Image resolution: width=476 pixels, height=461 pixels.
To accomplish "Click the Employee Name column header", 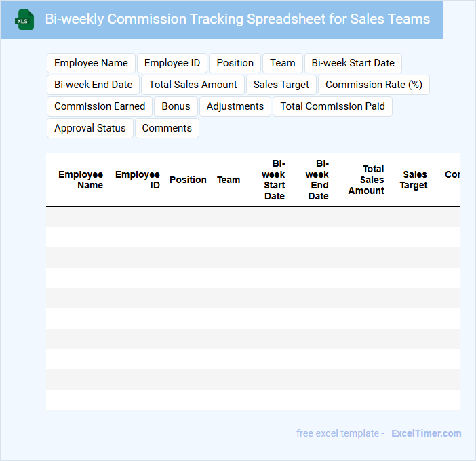I will tap(81, 180).
